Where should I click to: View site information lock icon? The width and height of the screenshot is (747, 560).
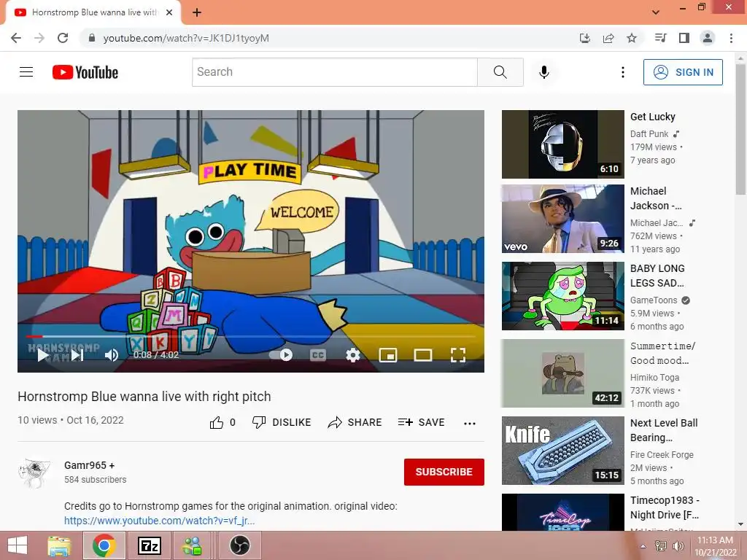pyautogui.click(x=92, y=38)
